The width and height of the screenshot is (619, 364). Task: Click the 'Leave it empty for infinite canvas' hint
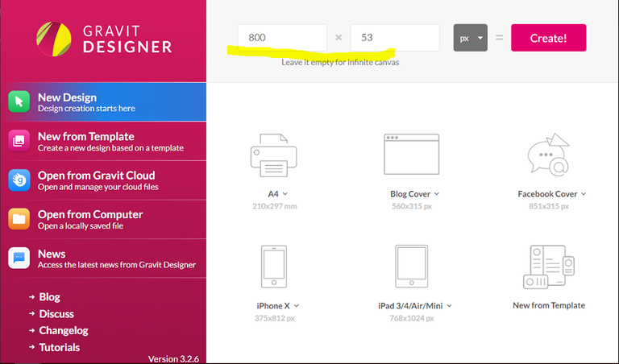coord(340,62)
